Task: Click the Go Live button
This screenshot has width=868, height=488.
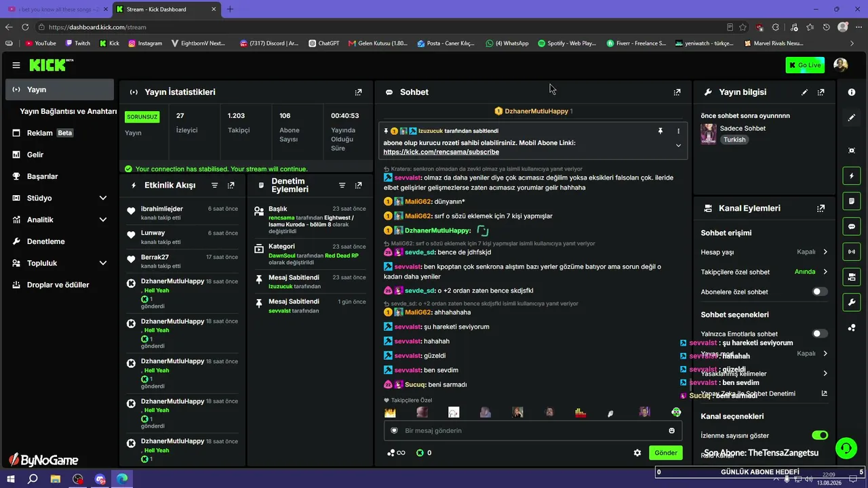Action: click(805, 65)
